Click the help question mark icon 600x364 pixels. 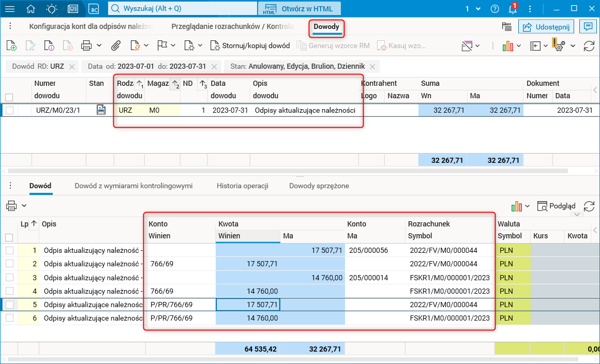pyautogui.click(x=495, y=9)
